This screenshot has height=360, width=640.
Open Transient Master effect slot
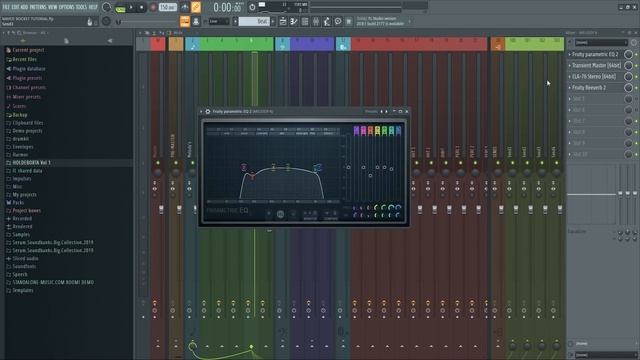point(596,65)
